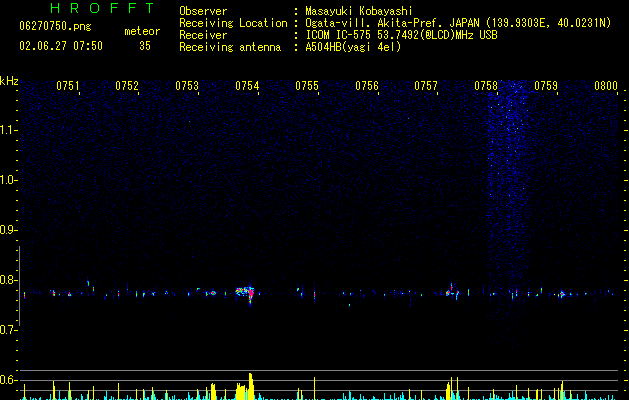Click the vertical noise band near 0758
Image resolution: width=629 pixels, height=400 pixels.
(x=507, y=217)
